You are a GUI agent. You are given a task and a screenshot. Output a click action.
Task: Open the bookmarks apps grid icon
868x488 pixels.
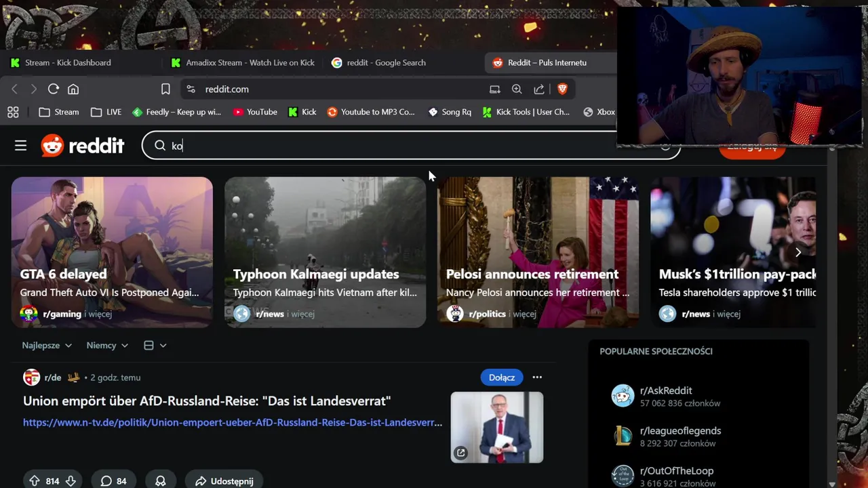[x=13, y=112]
